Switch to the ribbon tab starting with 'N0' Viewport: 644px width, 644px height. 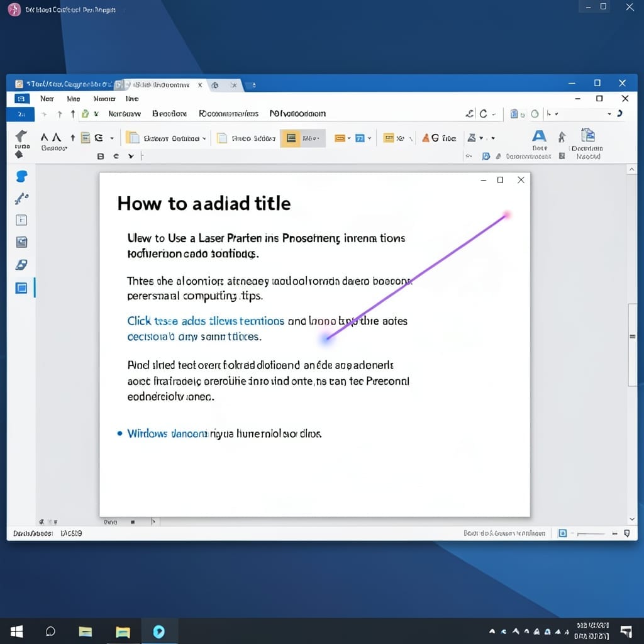(x=297, y=113)
